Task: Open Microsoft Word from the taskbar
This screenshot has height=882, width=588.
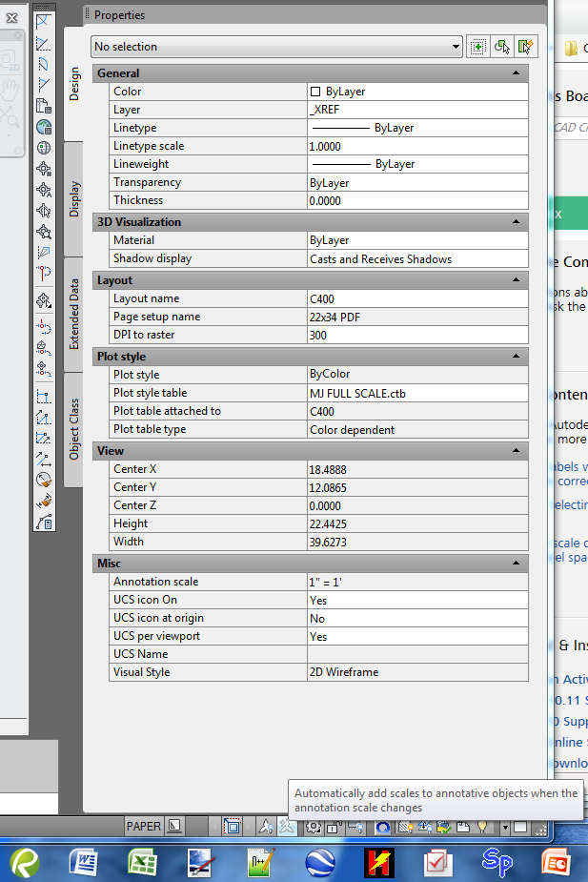Action: 83,862
